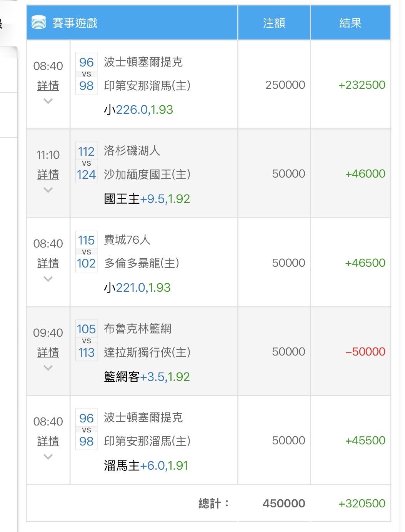Click the 105 vs 113 score box
The width and height of the screenshot is (405, 532).
(x=87, y=341)
